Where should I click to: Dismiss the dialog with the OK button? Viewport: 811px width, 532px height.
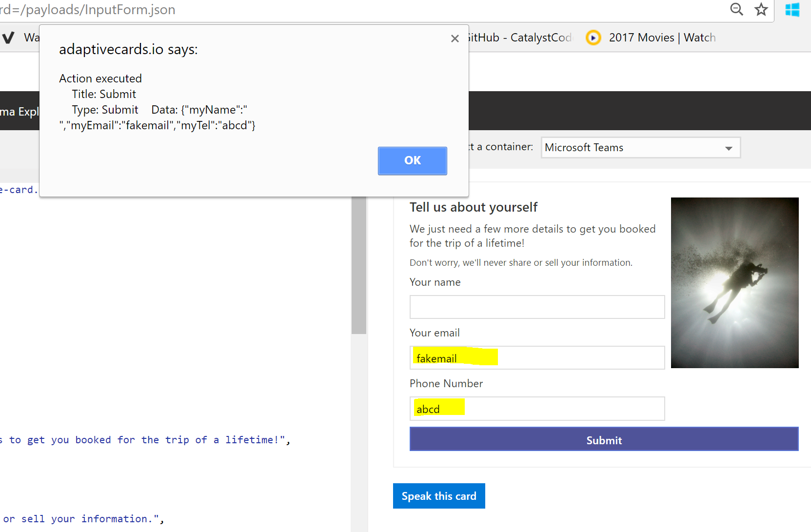click(412, 160)
